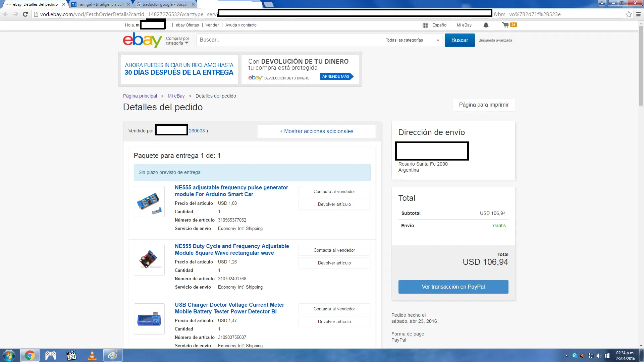This screenshot has height=362, width=644.
Task: Reload the page with the browser refresh icon
Action: 25,14
